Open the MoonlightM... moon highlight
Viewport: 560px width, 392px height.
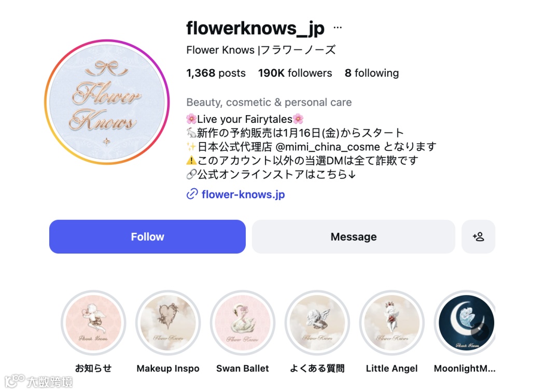click(464, 323)
